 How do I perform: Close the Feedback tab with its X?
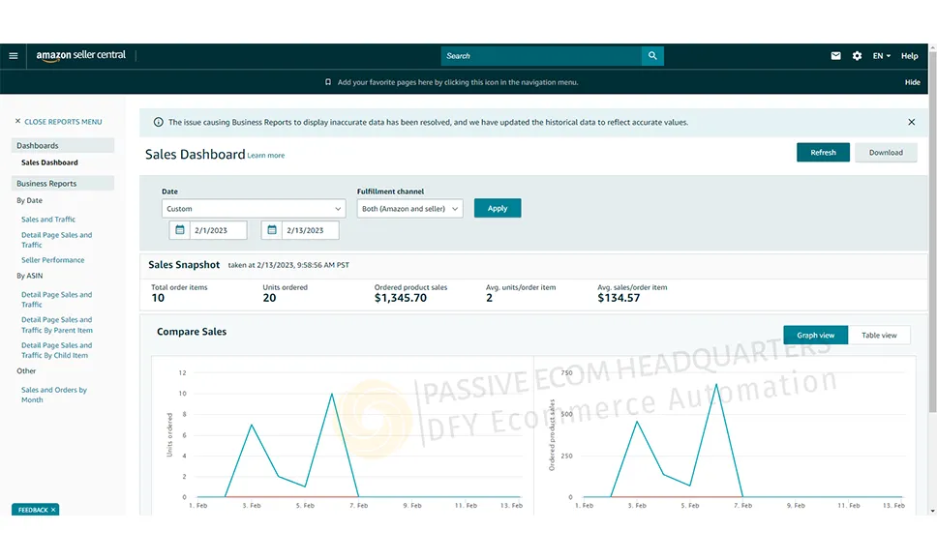coord(53,510)
